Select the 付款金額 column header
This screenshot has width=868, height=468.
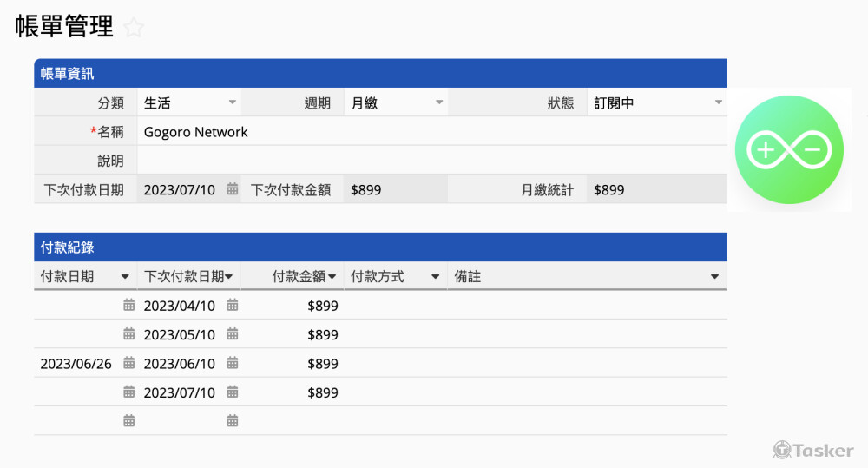[x=298, y=277]
